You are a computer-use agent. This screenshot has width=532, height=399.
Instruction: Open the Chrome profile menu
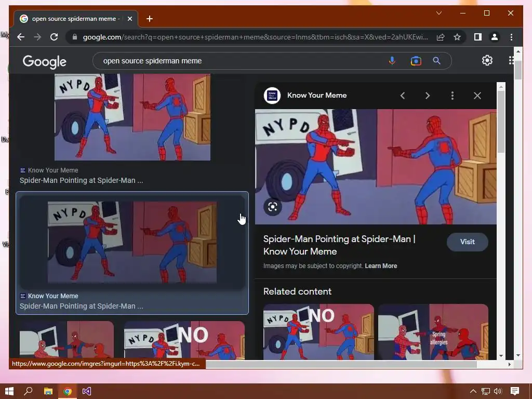click(x=495, y=37)
